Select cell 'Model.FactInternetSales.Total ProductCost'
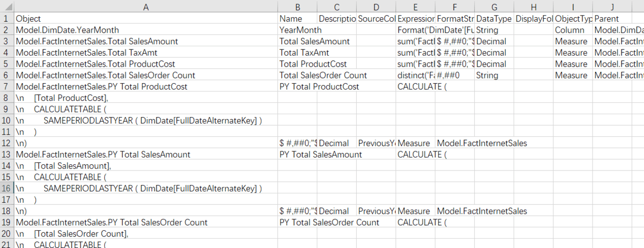644x248 pixels. tap(145, 64)
